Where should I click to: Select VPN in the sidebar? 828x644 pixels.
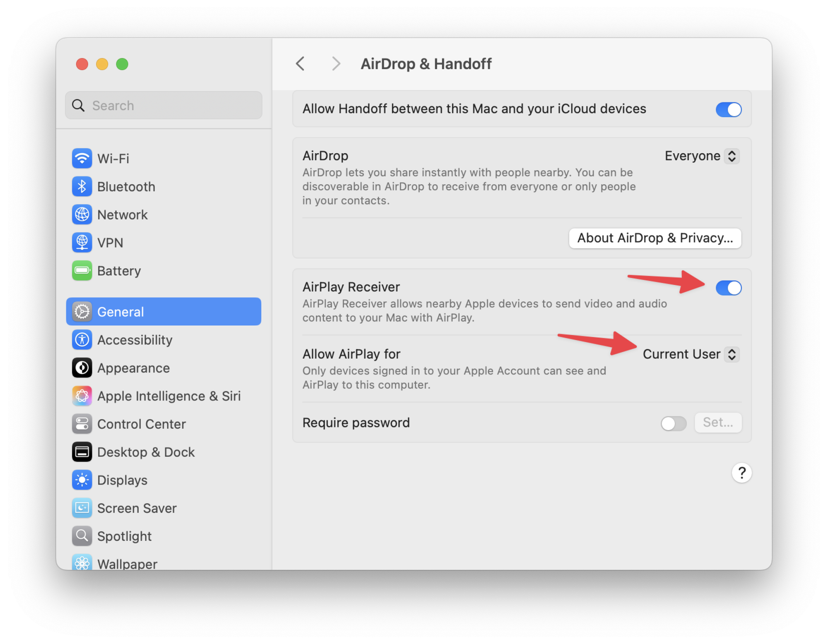point(164,243)
